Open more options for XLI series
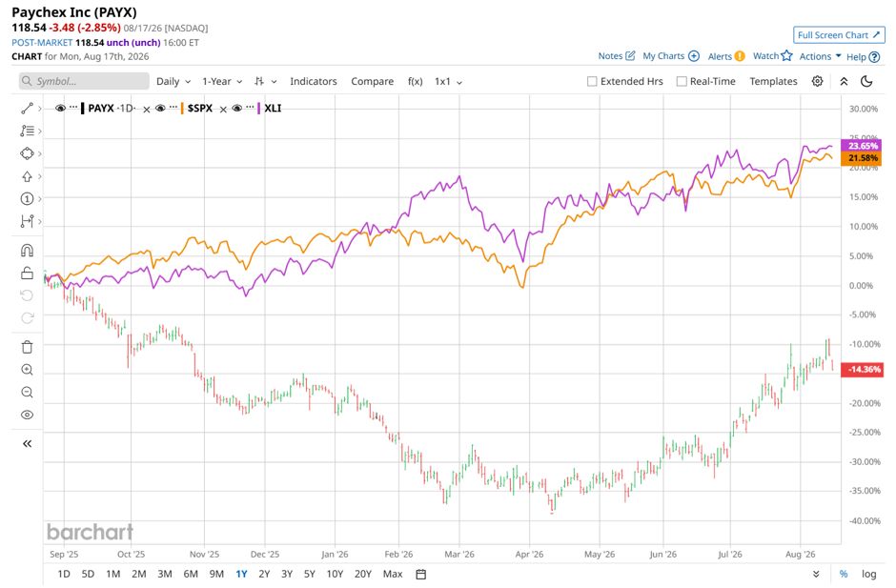The width and height of the screenshot is (896, 588). pos(250,108)
